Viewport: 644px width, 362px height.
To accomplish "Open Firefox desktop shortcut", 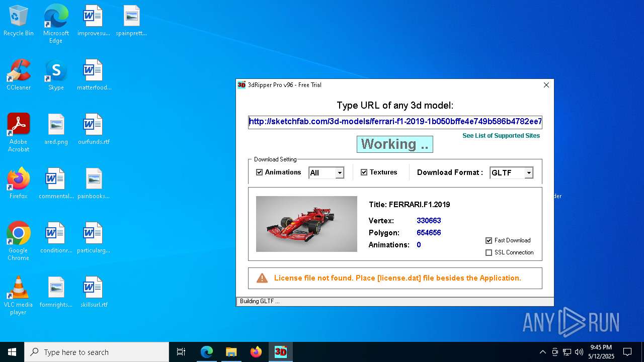I will pos(19,184).
